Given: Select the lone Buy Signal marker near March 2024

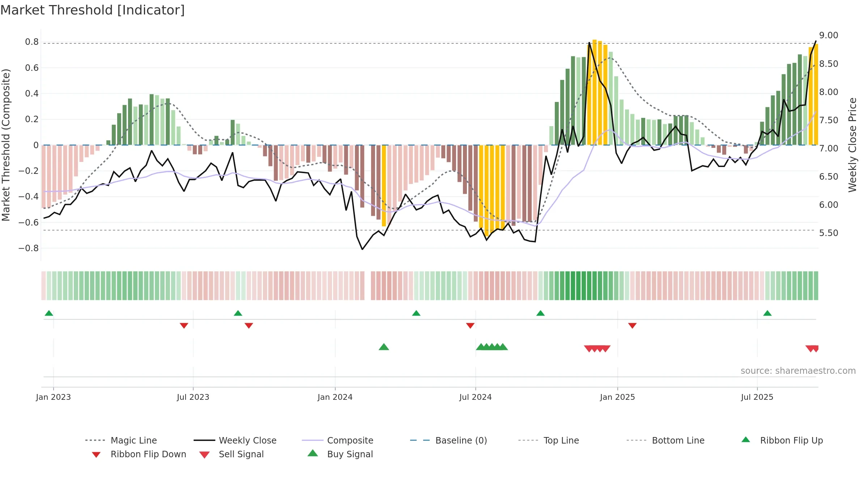Looking at the screenshot, I should point(384,347).
